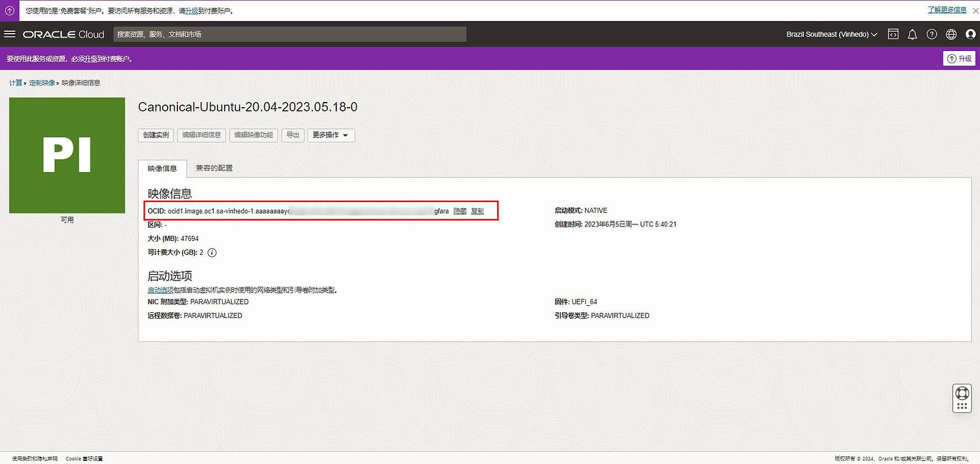Screen dimensions: 980x464
Task: Open the language globe selector
Action: [951, 34]
